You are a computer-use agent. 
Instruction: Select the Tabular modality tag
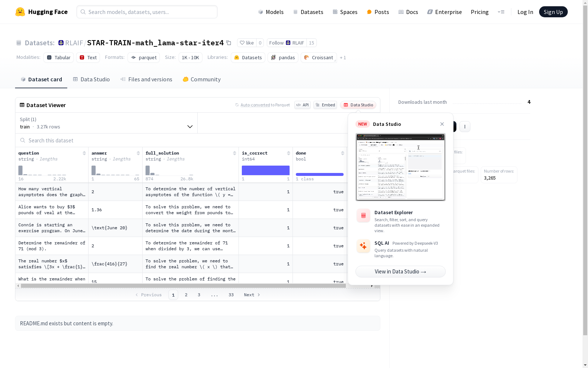pos(59,57)
